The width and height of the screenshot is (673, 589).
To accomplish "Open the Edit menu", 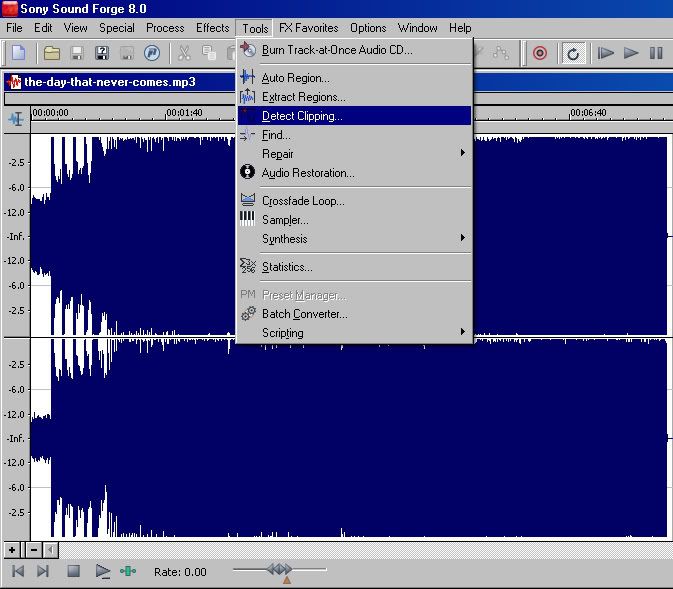I will click(x=43, y=28).
